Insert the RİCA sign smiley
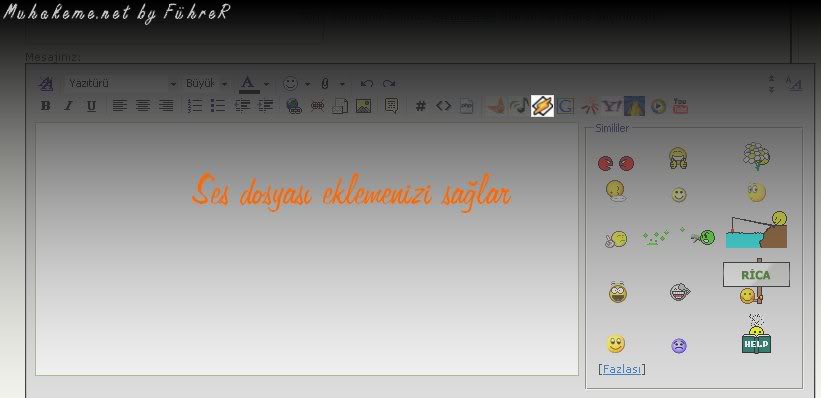Screen dimensions: 821x398 (x=756, y=281)
